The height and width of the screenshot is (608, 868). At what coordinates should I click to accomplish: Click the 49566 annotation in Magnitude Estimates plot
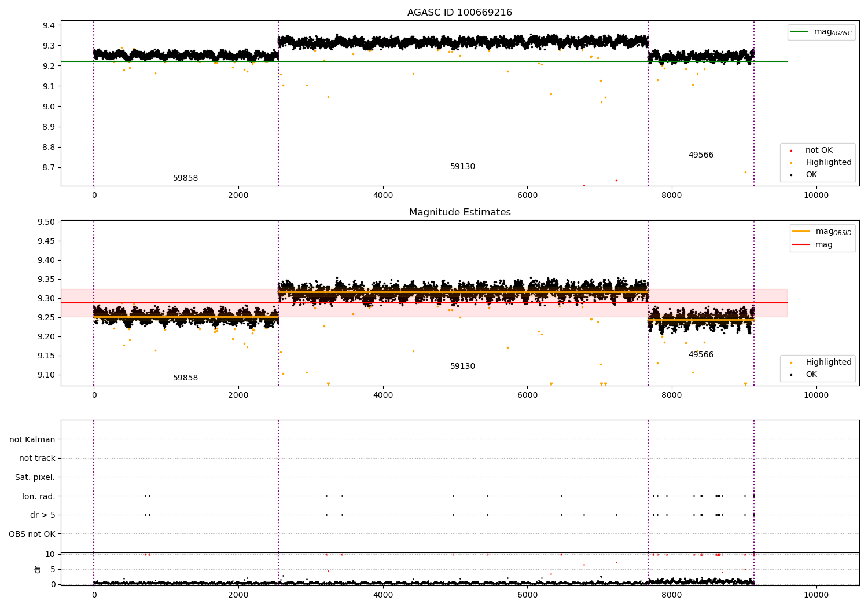click(x=701, y=355)
